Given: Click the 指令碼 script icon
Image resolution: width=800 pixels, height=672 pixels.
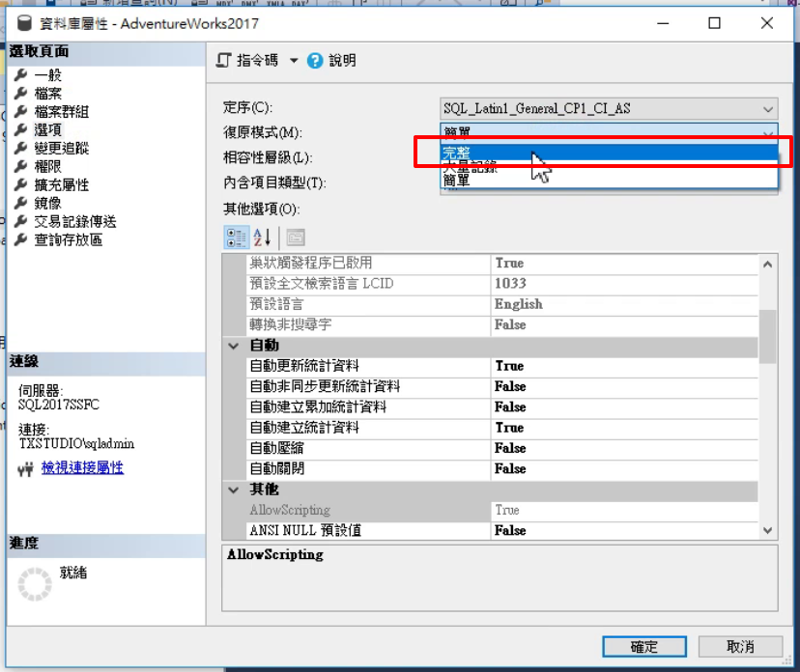Looking at the screenshot, I should [223, 61].
